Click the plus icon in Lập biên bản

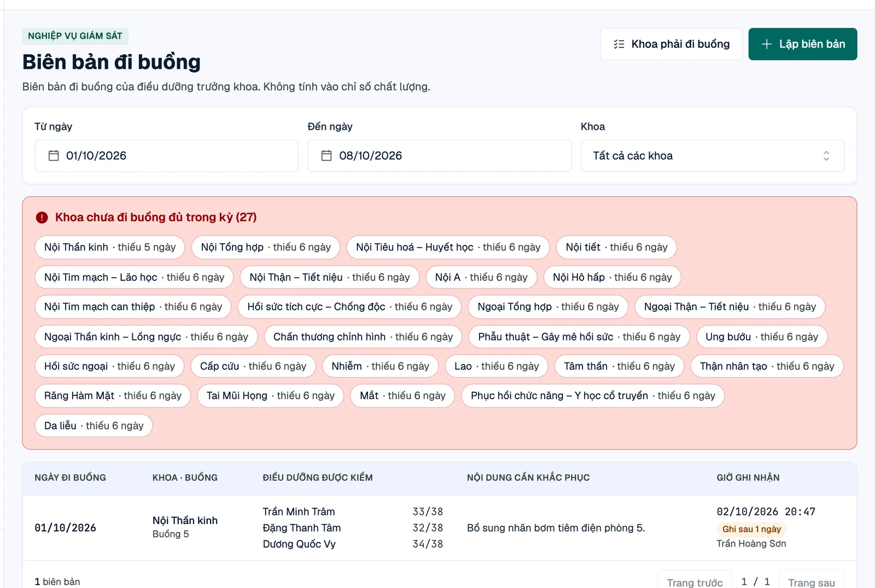(x=767, y=44)
